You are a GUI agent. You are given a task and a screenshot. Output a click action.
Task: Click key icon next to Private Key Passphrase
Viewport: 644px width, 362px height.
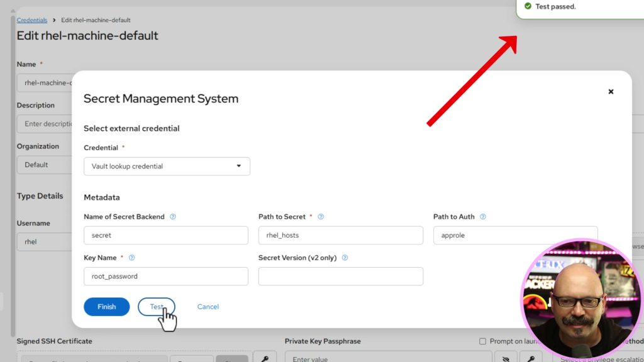(531, 358)
